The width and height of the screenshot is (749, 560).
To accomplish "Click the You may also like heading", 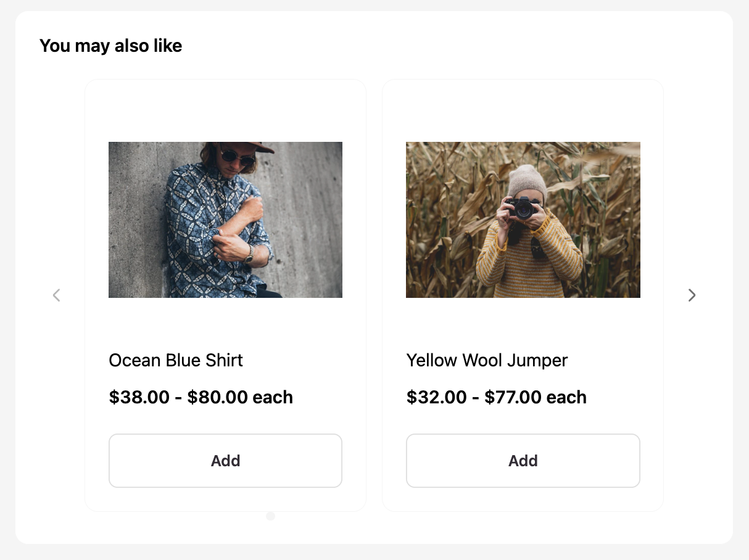I will coord(110,46).
